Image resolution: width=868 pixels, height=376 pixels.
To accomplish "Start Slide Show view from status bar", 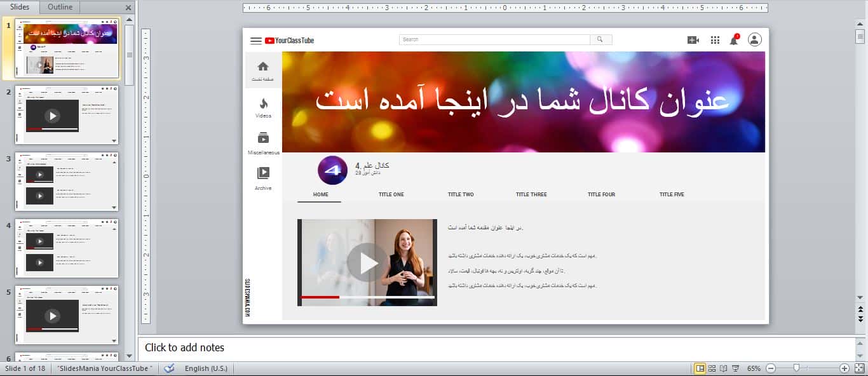I will click(x=735, y=368).
